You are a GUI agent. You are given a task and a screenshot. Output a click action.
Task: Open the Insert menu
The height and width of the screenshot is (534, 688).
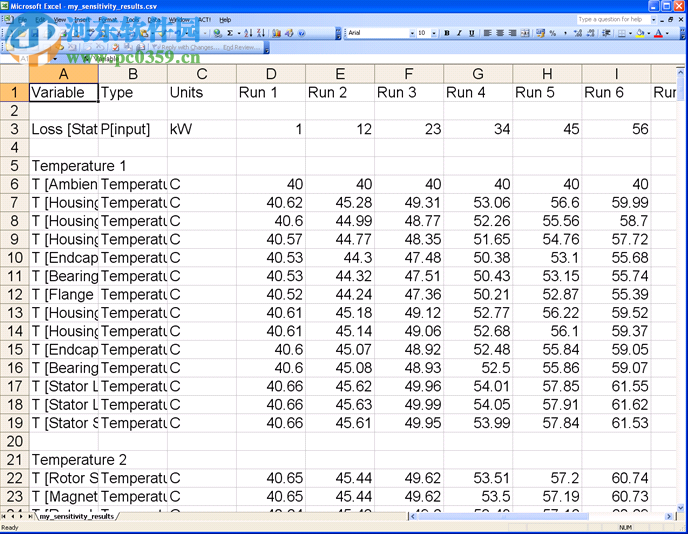click(82, 20)
